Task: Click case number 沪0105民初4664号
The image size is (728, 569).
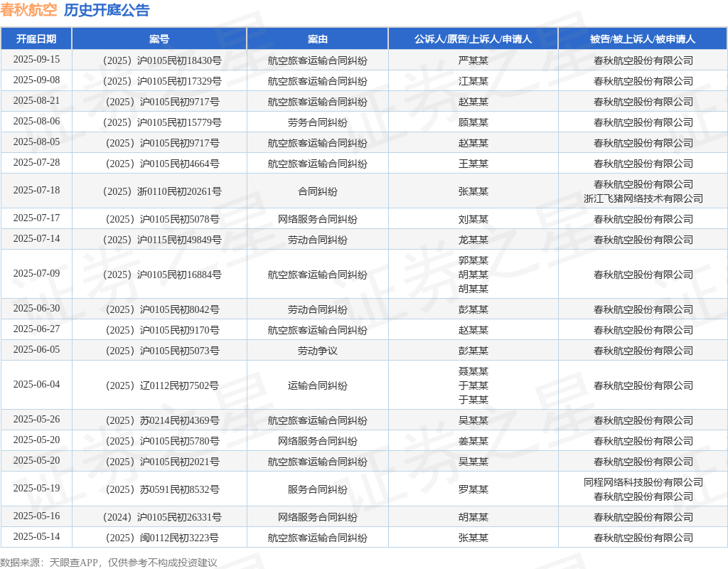Action: point(163,164)
